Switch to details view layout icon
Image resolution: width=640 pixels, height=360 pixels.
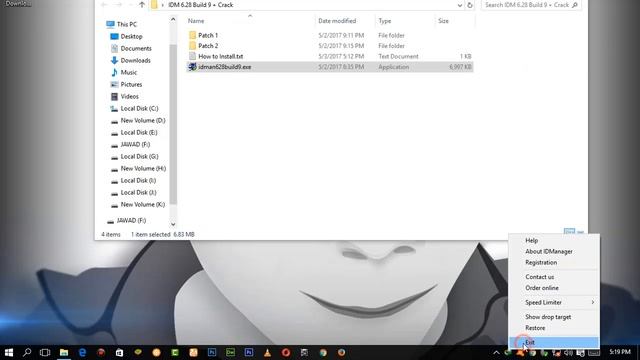click(569, 231)
